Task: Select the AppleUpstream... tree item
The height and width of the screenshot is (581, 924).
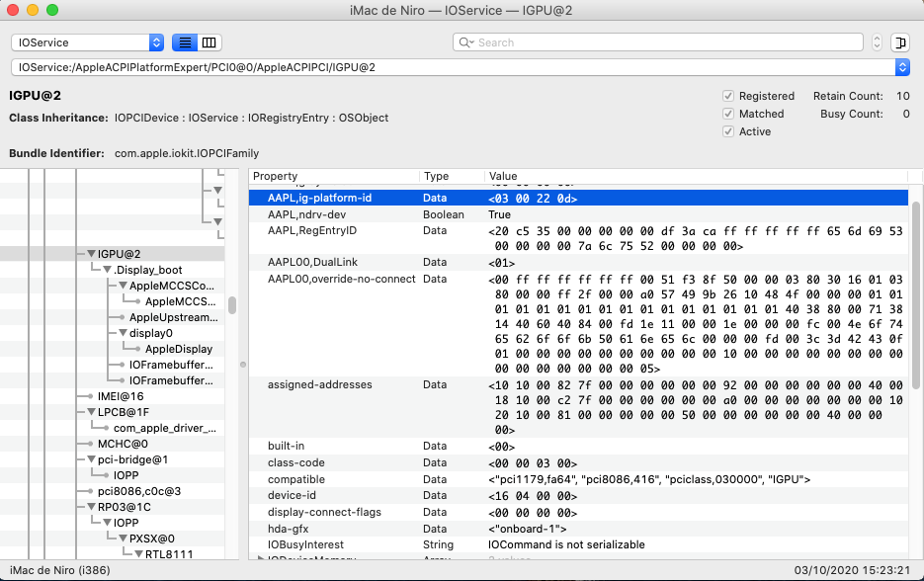Action: click(x=174, y=317)
